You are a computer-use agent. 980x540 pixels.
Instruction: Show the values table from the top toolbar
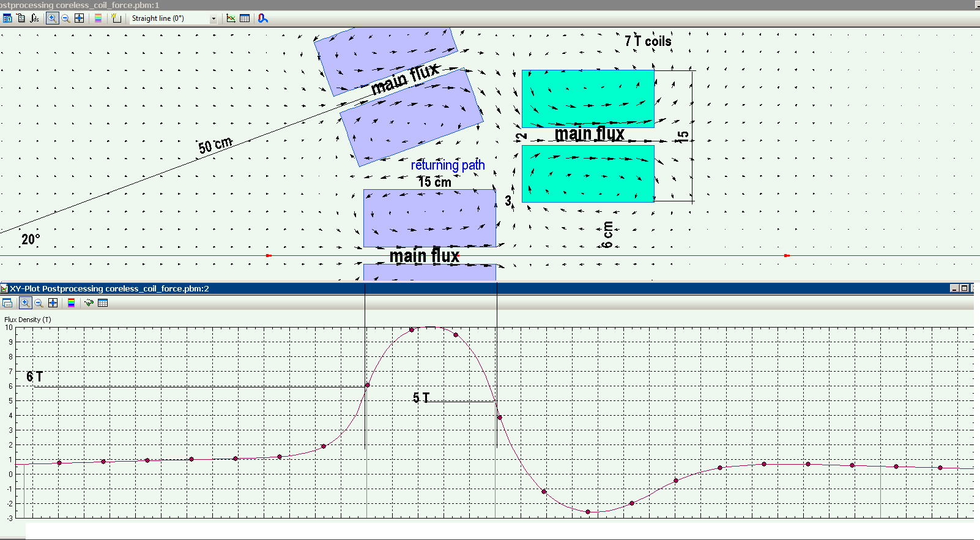coord(245,18)
